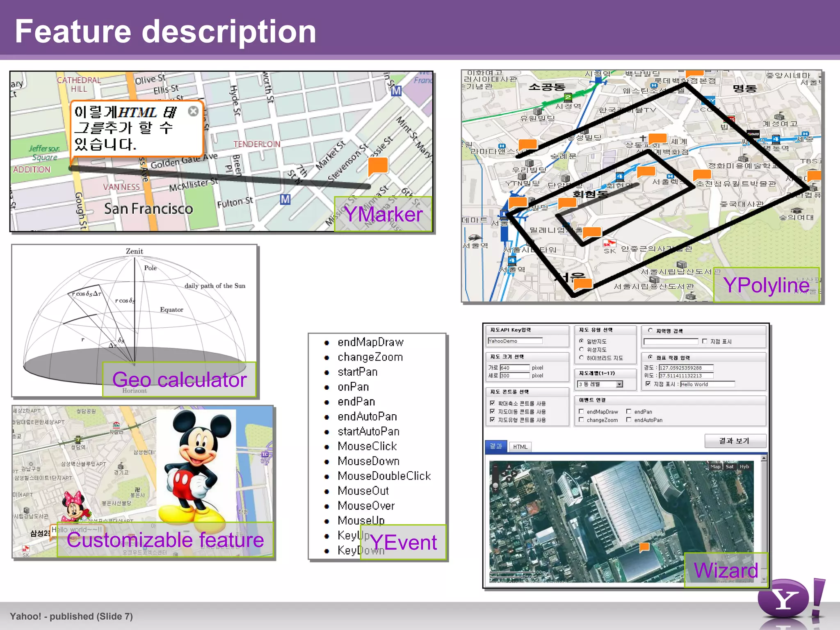This screenshot has width=840, height=630.
Task: Click the line 4 subway icon at 회현역
Action: (x=620, y=177)
